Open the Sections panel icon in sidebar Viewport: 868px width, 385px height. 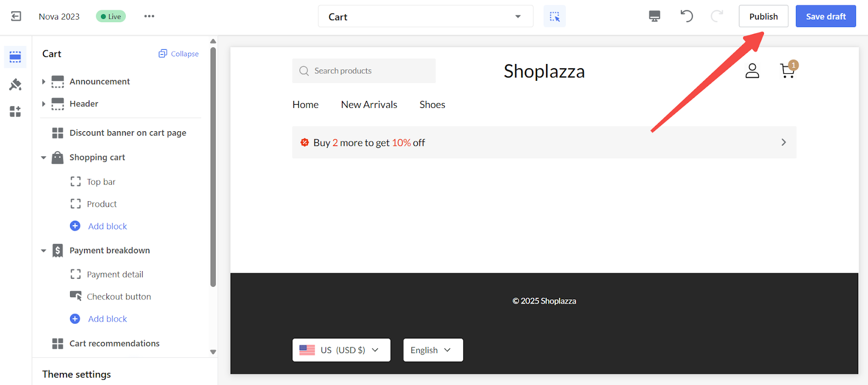coord(15,57)
